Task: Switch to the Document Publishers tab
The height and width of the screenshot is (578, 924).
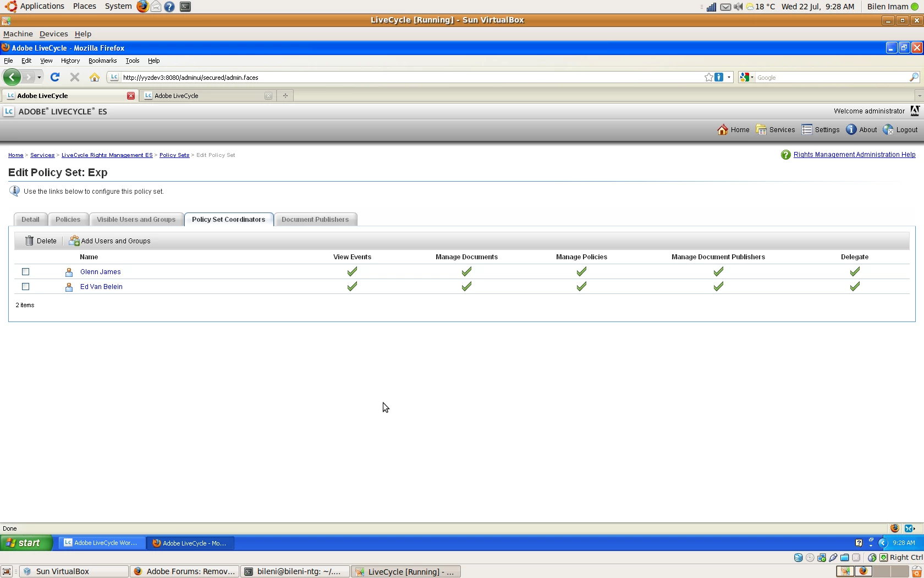Action: (x=315, y=219)
